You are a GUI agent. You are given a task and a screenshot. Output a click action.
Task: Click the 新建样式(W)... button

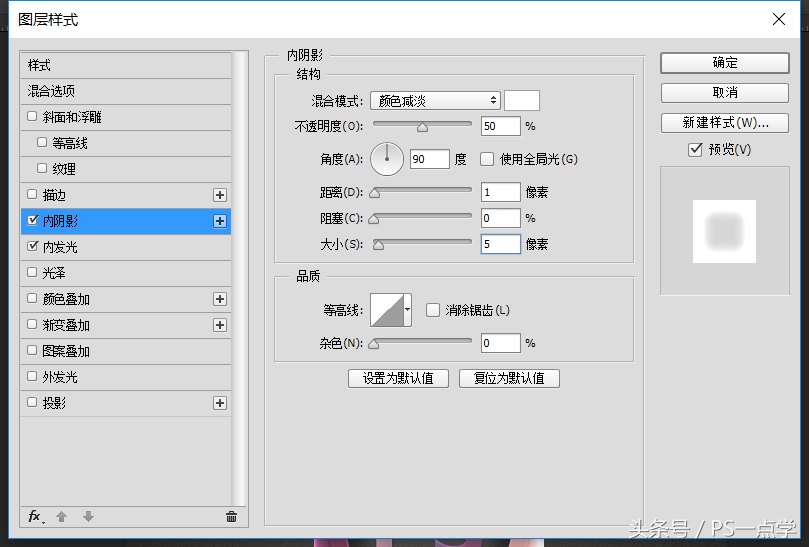pos(724,123)
